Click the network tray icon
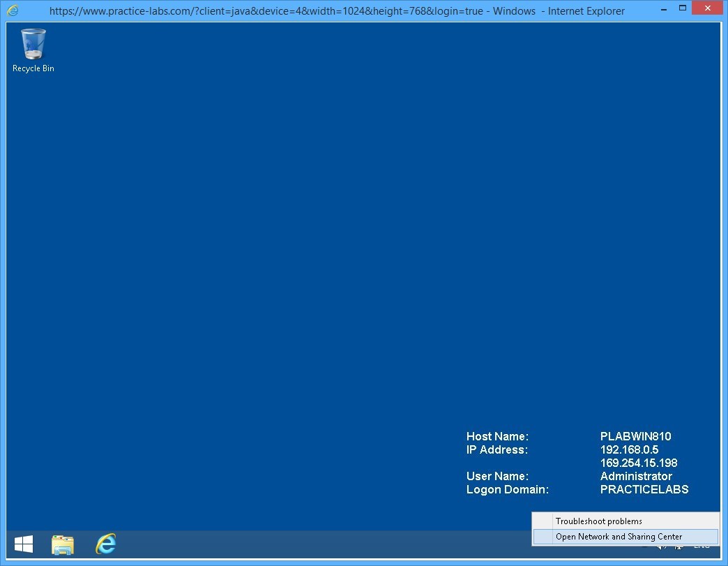 tap(678, 546)
